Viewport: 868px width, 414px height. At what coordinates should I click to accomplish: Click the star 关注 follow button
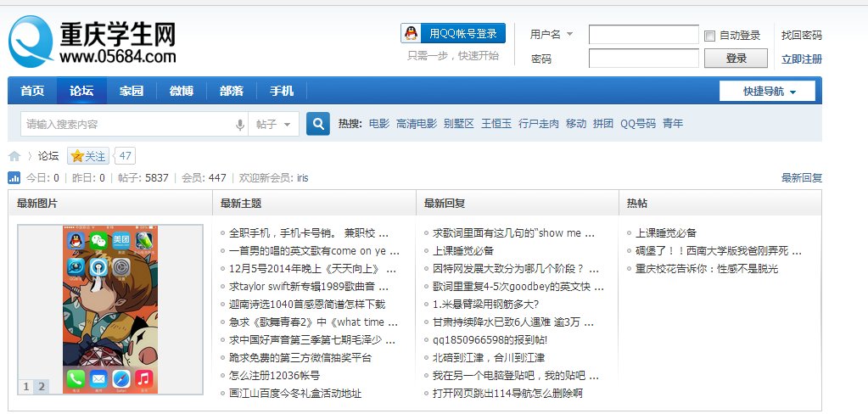tap(88, 156)
